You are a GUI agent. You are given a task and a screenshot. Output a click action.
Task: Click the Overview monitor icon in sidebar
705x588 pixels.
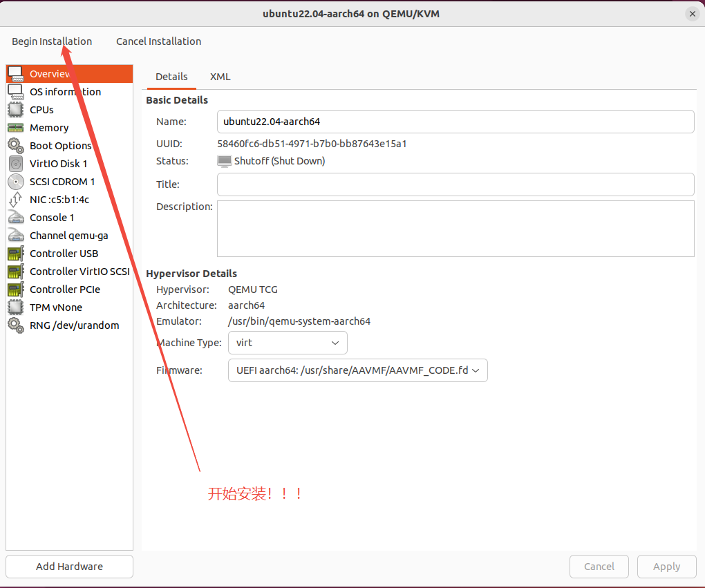[16, 74]
